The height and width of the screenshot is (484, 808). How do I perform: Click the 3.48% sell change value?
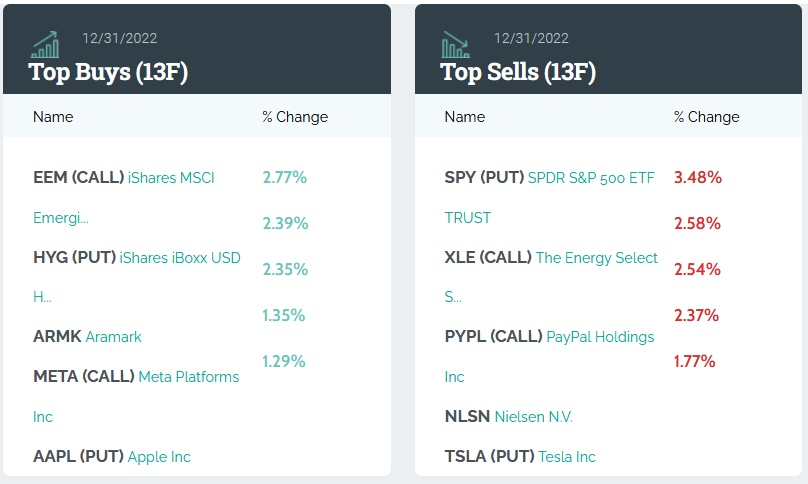tap(698, 177)
